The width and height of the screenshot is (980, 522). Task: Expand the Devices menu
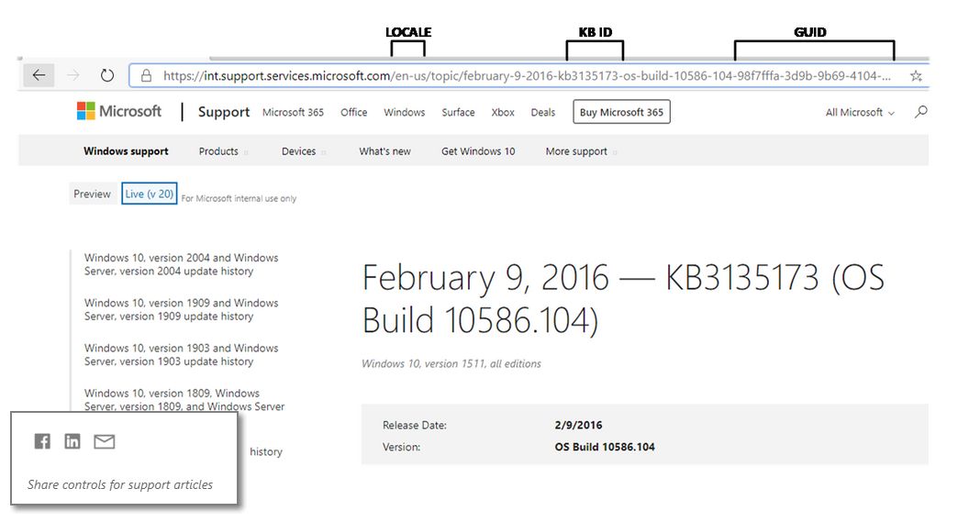[x=303, y=151]
